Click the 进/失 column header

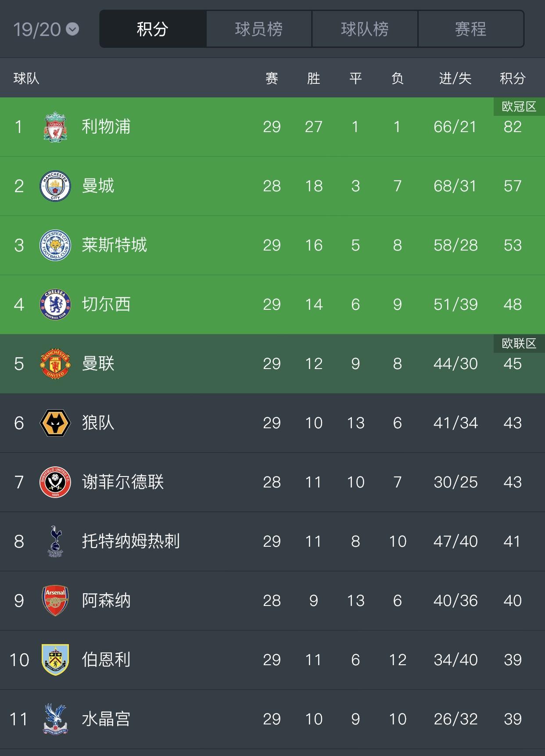point(455,79)
